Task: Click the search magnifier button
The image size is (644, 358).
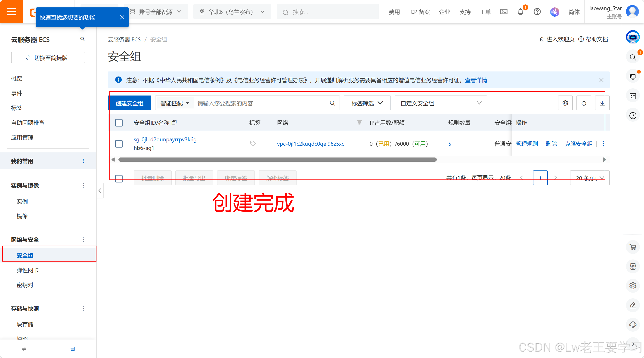Action: (x=332, y=103)
